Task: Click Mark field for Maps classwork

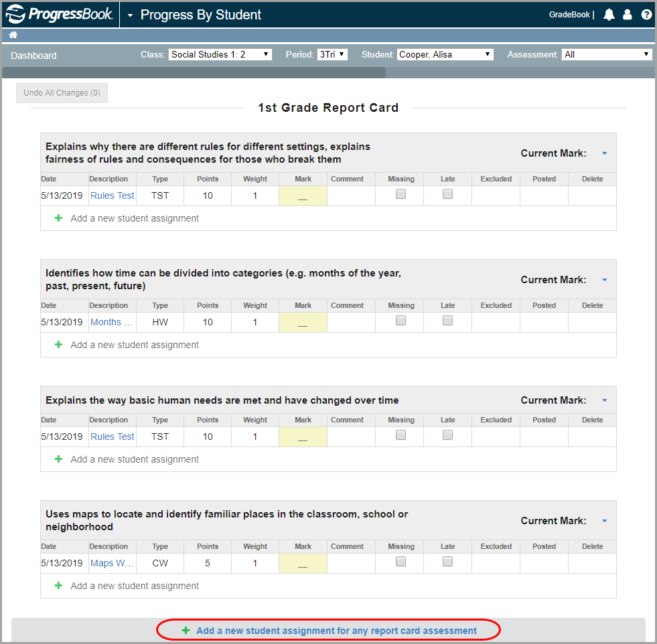Action: [x=303, y=564]
